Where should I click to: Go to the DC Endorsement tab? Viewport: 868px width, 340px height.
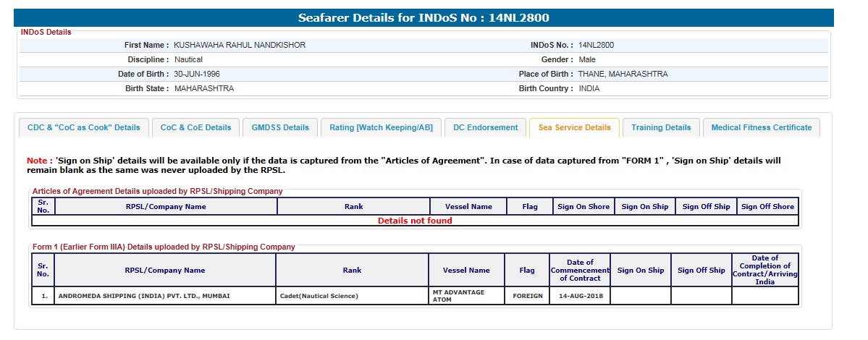(x=485, y=127)
